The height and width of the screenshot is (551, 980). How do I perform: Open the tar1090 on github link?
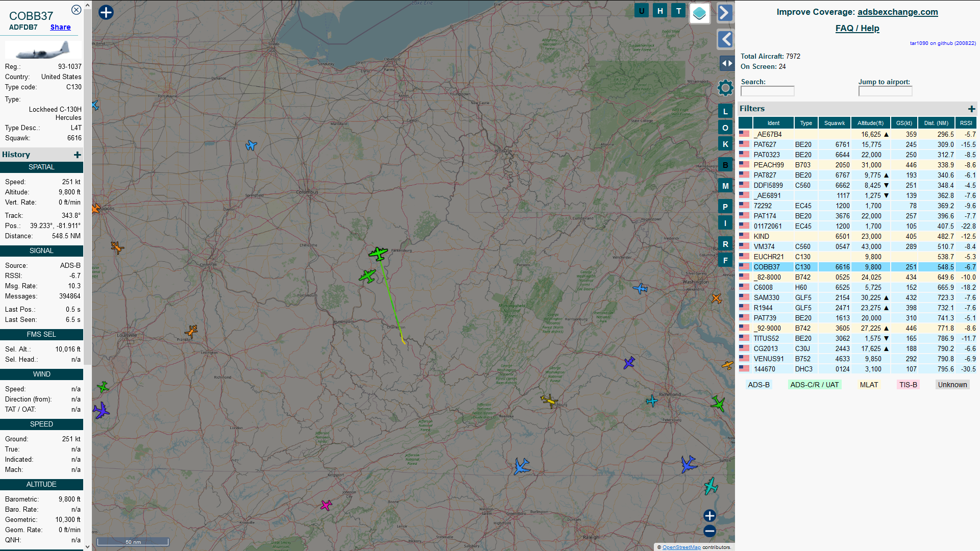[x=942, y=43]
